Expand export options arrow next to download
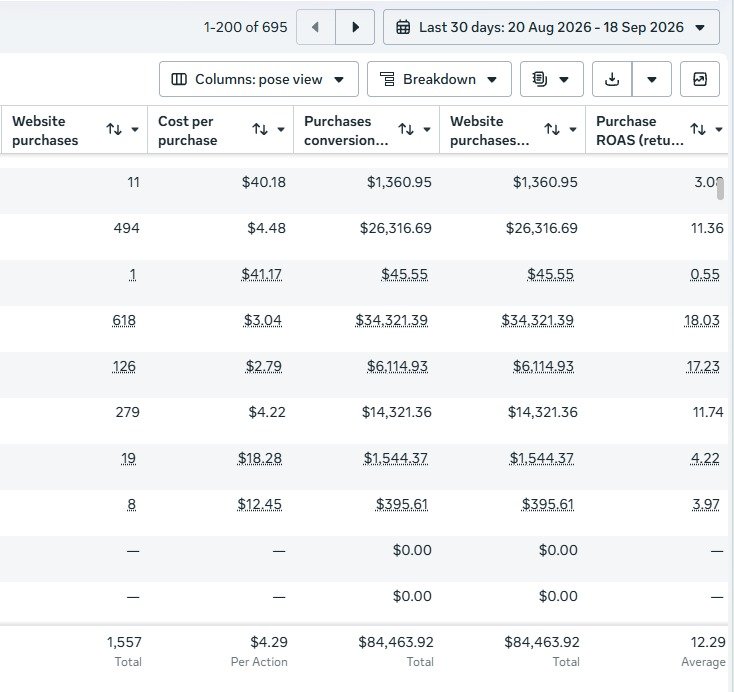The image size is (734, 692). 652,79
